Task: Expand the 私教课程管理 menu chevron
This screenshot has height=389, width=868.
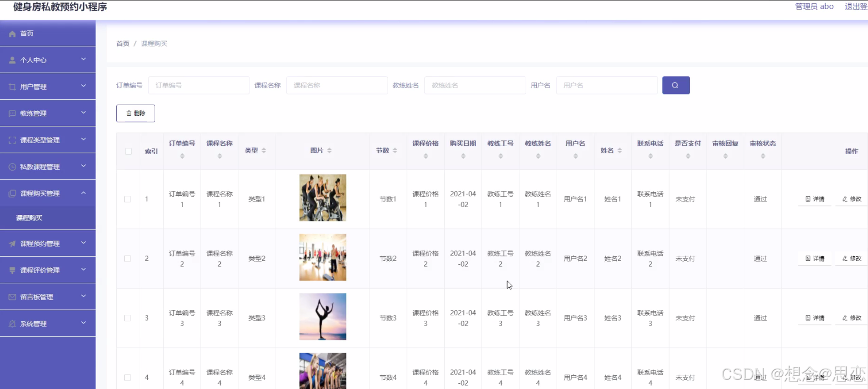Action: tap(84, 166)
